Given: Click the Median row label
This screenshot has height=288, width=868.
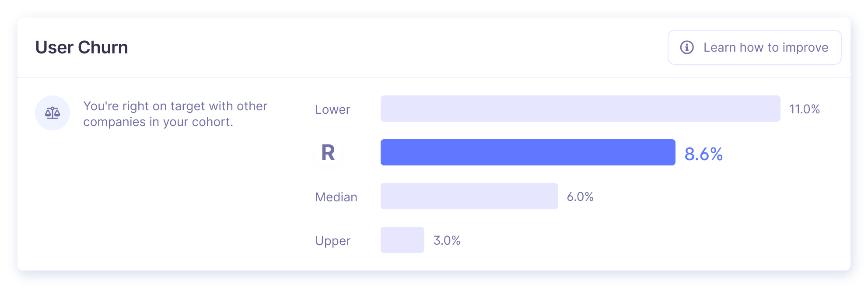Looking at the screenshot, I should click(x=336, y=197).
